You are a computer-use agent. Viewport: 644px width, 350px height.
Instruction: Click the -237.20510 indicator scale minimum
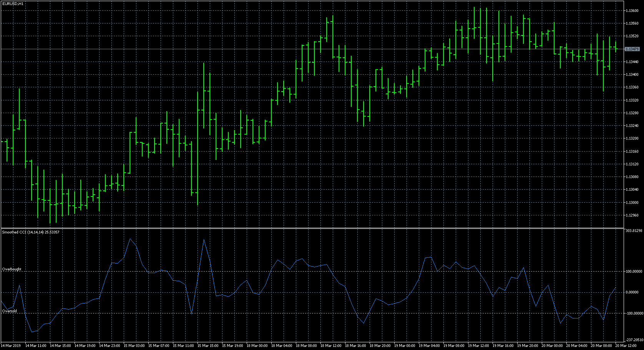(x=634, y=340)
